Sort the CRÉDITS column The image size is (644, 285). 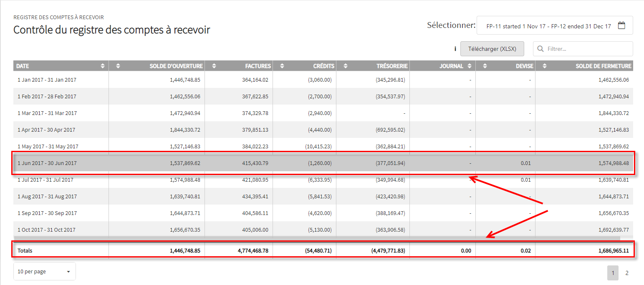282,66
